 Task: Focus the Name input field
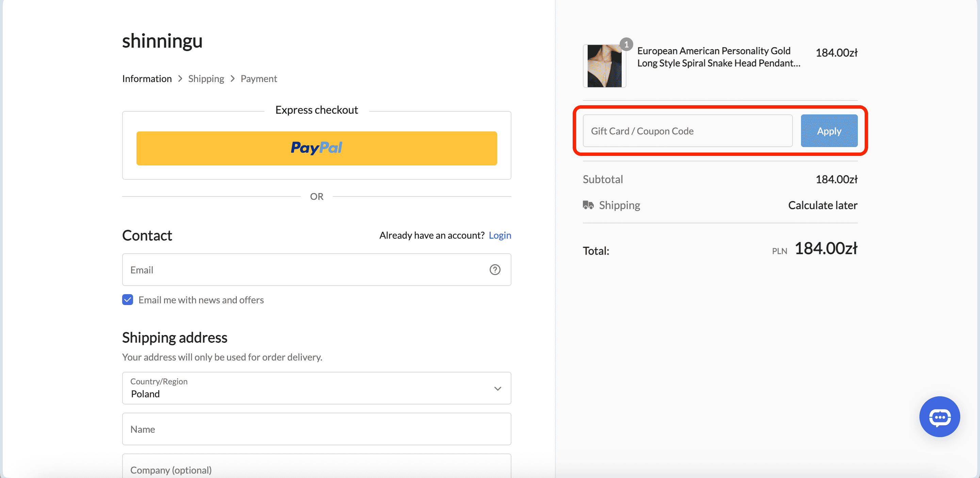click(316, 429)
